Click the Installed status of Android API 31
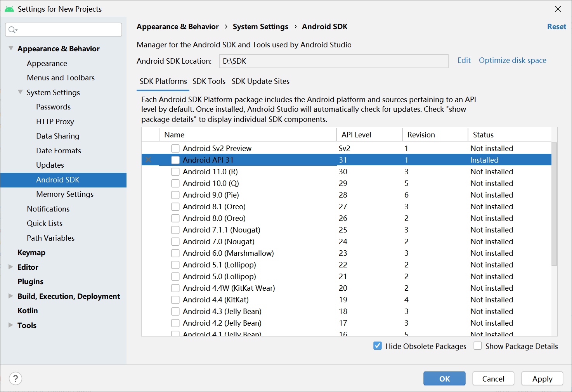Screen dimensions: 572x392 pos(484,160)
